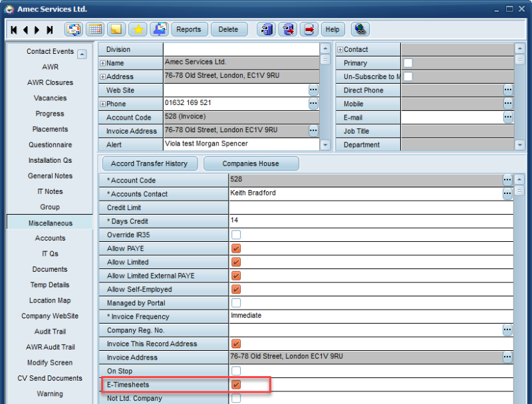Go to previous record arrow
This screenshot has width=532, height=404.
coord(25,30)
